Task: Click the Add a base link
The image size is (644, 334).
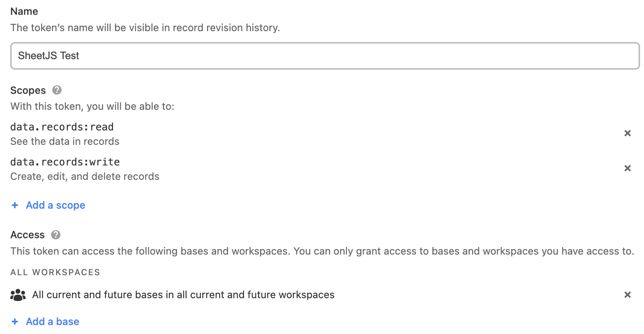Action: pos(52,322)
